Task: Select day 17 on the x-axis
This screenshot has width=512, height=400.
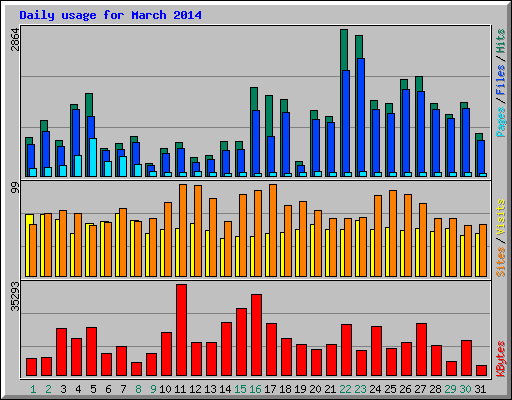Action: tap(270, 389)
